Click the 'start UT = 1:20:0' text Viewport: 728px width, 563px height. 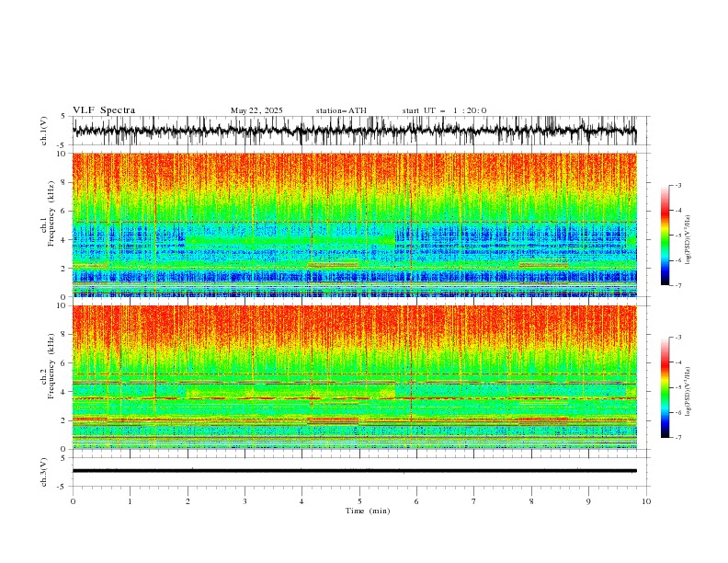click(x=444, y=110)
